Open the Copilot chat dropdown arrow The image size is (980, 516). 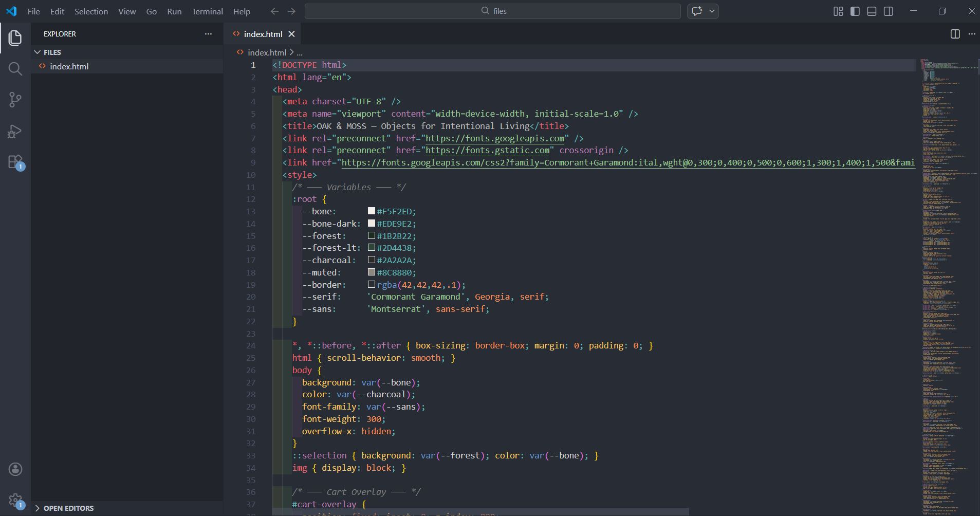(712, 11)
